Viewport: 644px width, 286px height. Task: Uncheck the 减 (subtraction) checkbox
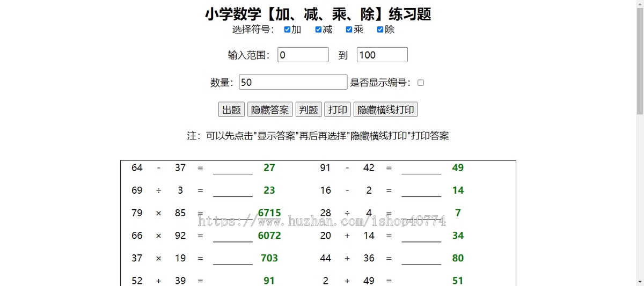point(318,30)
